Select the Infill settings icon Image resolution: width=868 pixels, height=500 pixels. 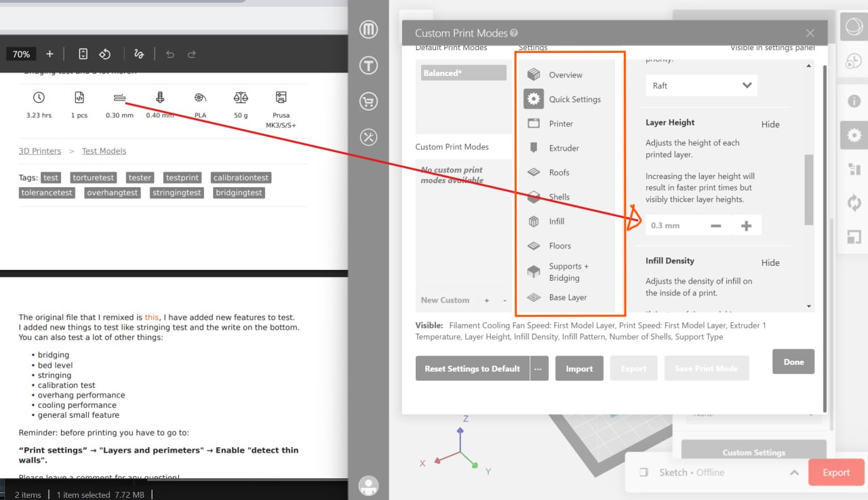pyautogui.click(x=534, y=221)
